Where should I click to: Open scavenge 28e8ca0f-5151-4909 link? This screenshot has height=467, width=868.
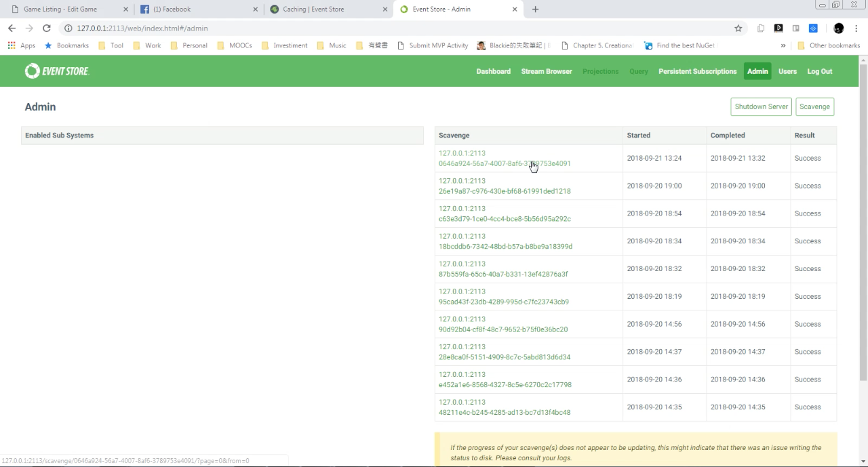pyautogui.click(x=505, y=352)
